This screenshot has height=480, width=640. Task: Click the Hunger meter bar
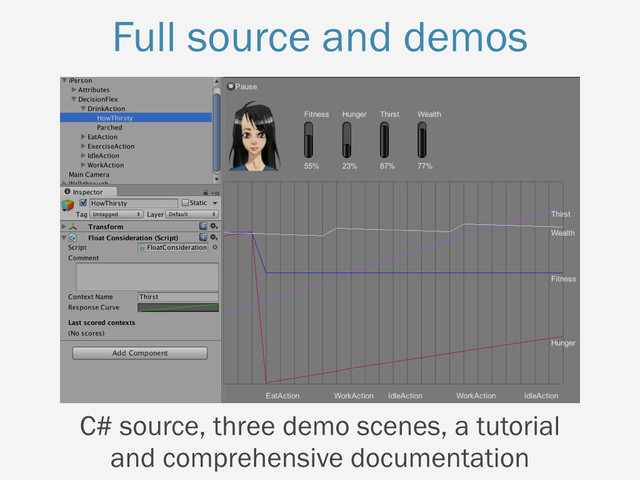point(347,140)
